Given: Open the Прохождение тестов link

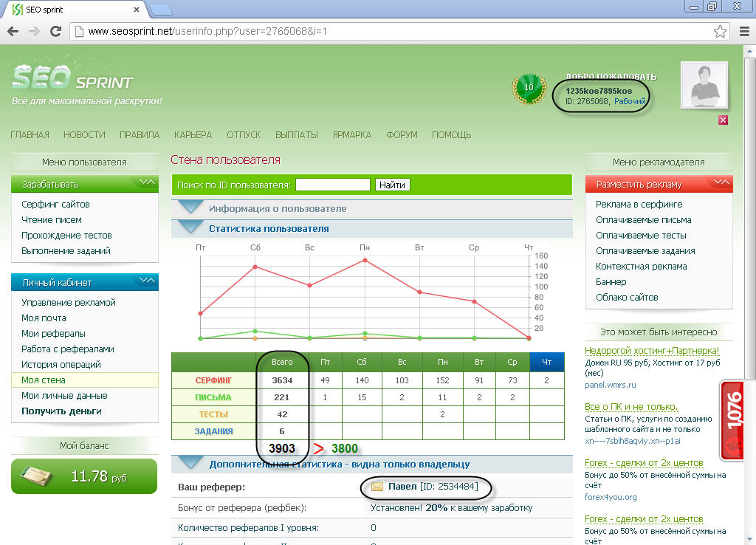Looking at the screenshot, I should click(66, 236).
